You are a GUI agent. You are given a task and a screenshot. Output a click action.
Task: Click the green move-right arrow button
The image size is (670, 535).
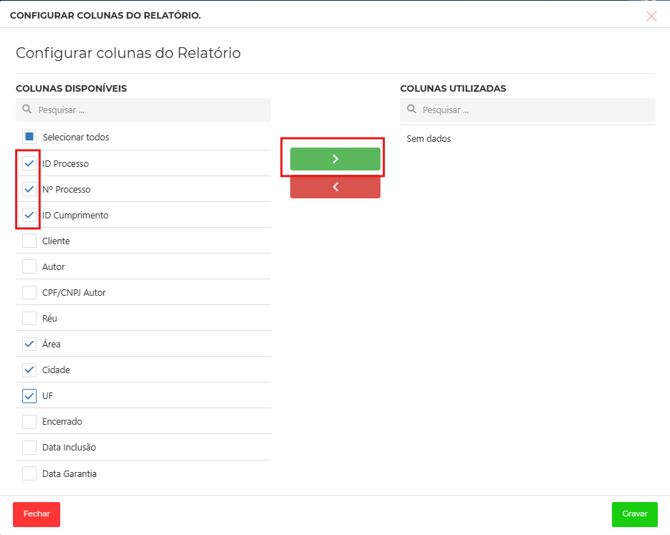point(335,159)
